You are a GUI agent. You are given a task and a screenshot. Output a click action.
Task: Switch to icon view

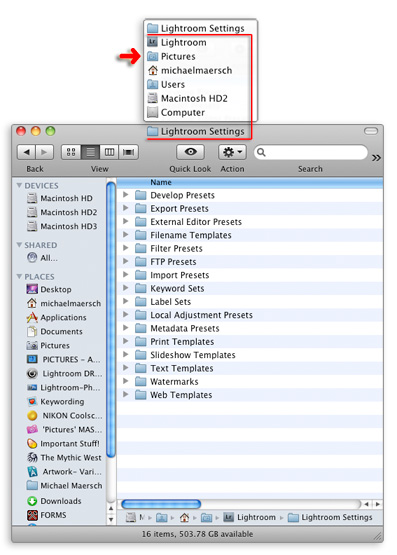[71, 152]
